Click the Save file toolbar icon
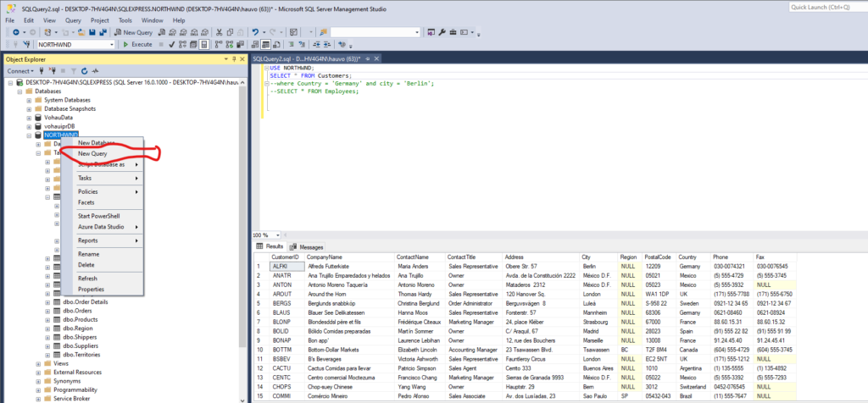This screenshot has height=403, width=868. [92, 32]
